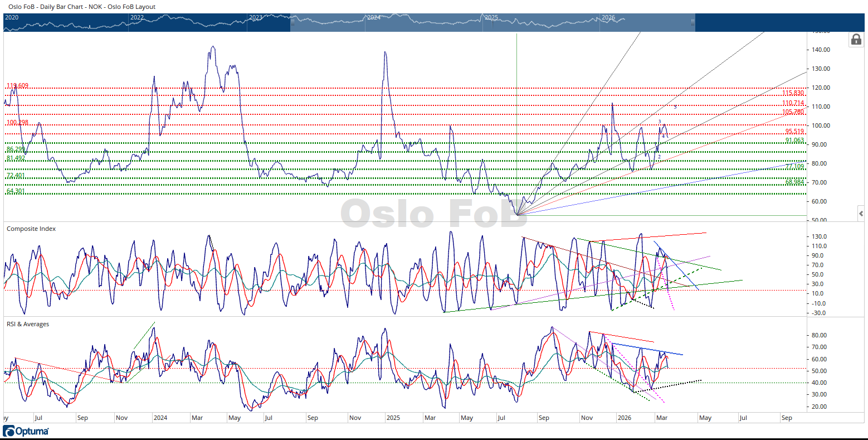The image size is (868, 440).
Task: Click the 140.00 price axis value
Action: pyautogui.click(x=821, y=50)
